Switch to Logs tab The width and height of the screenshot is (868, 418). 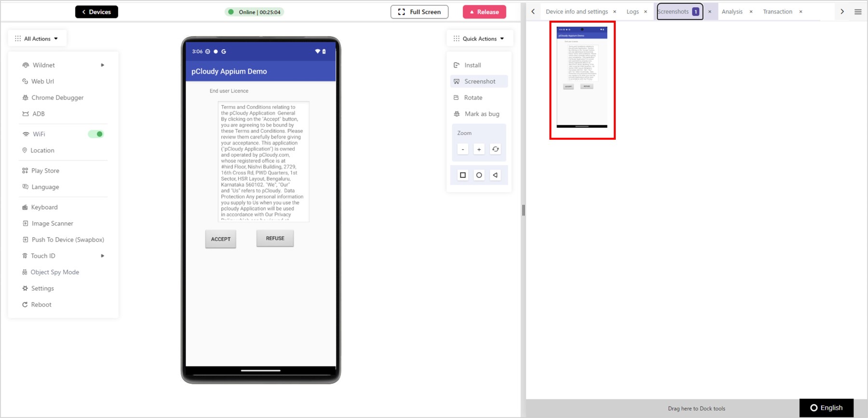[633, 12]
